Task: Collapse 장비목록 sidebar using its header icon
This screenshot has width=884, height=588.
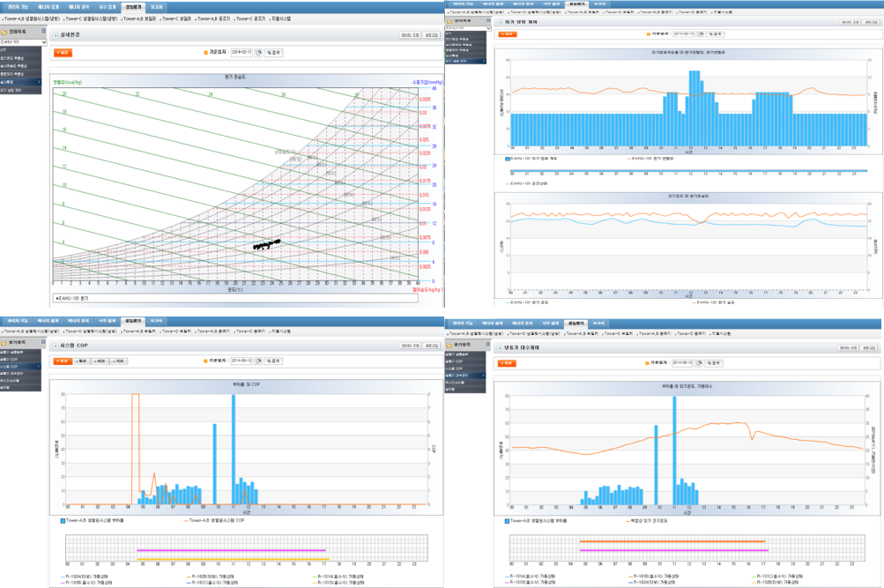Action: [x=44, y=32]
